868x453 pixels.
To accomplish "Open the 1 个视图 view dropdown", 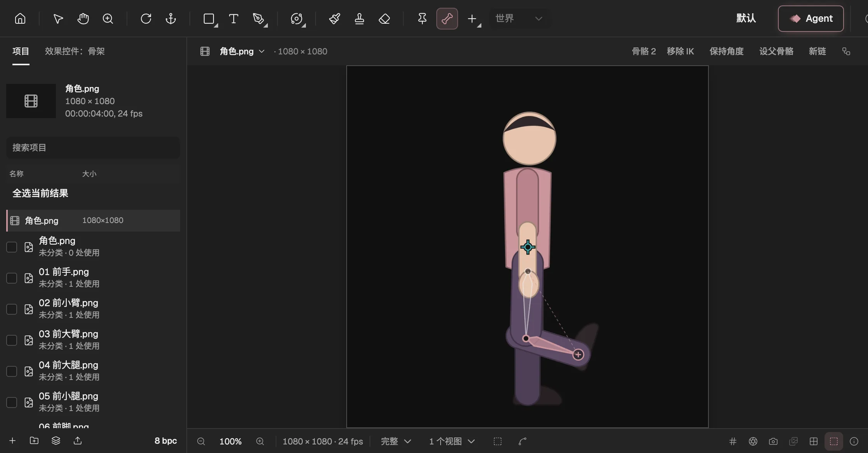I will coord(452,441).
